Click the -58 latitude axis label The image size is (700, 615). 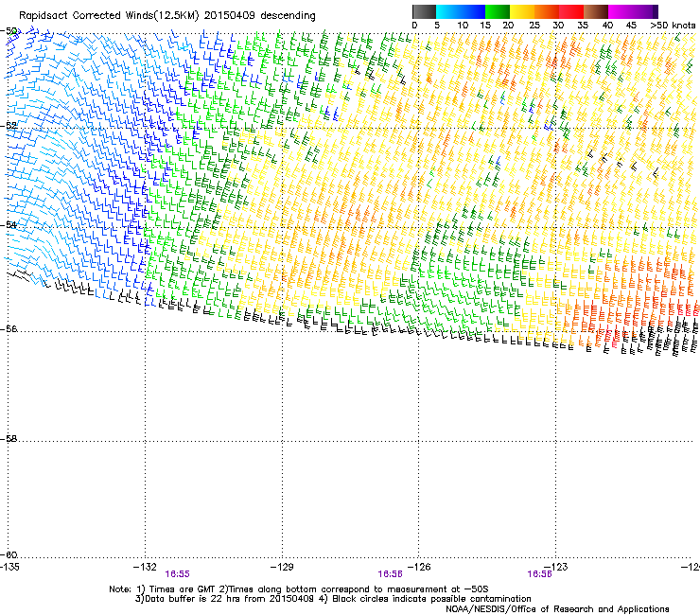[9, 439]
